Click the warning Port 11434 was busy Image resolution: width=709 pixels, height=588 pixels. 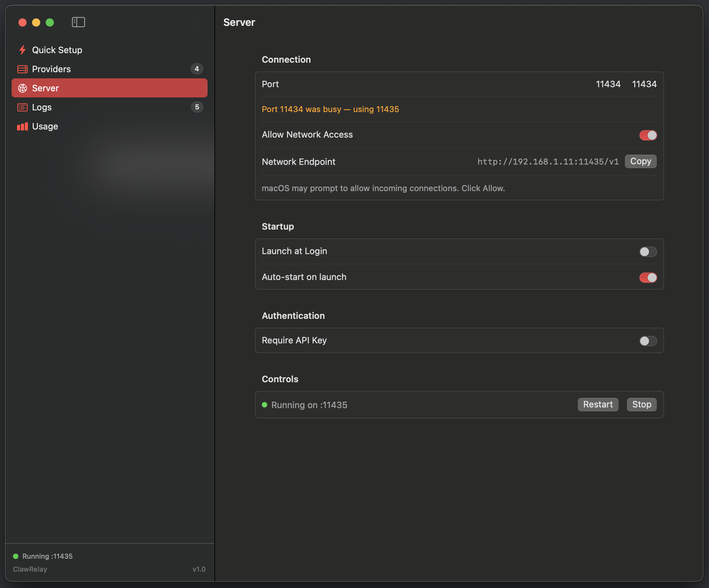tap(330, 109)
